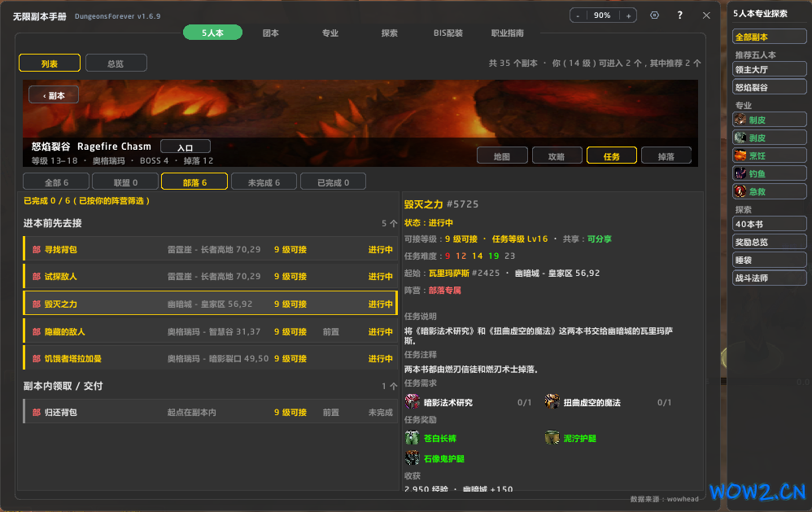Click the question mark help icon
The height and width of the screenshot is (512, 812).
pyautogui.click(x=680, y=15)
